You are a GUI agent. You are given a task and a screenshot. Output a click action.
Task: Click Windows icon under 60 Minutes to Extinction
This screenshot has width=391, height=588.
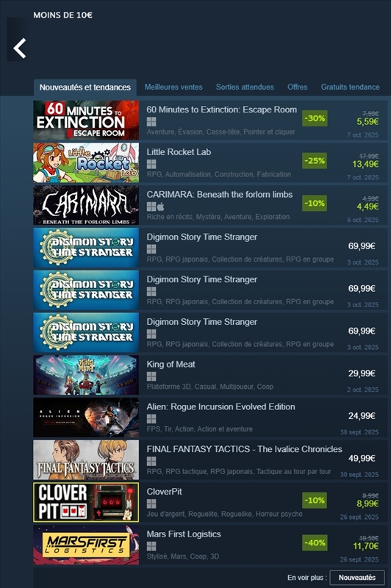click(151, 122)
